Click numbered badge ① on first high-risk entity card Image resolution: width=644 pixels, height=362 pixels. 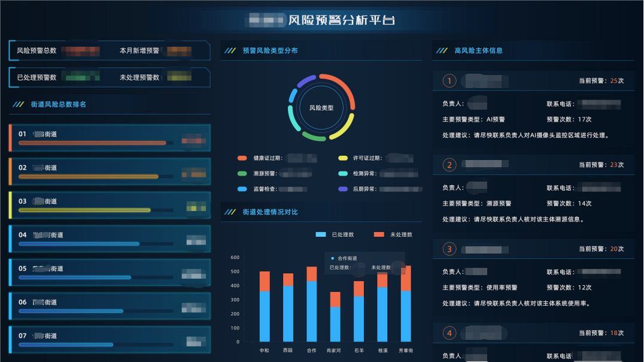point(448,80)
